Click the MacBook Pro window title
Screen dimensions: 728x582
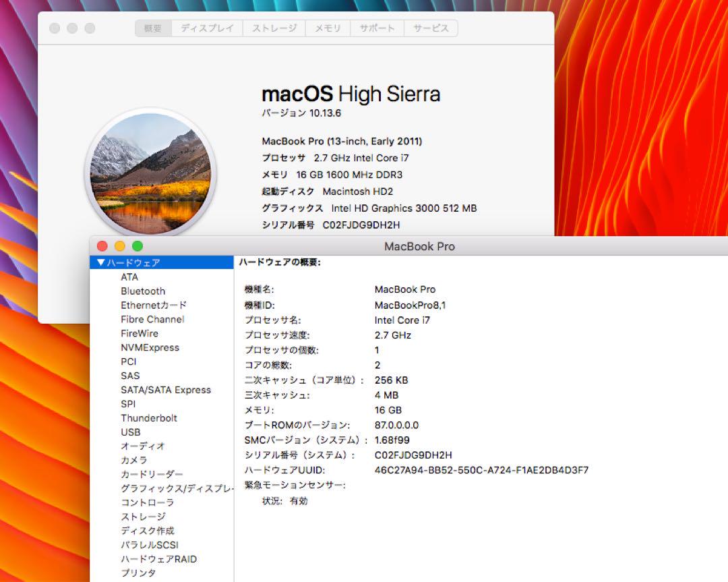point(419,246)
